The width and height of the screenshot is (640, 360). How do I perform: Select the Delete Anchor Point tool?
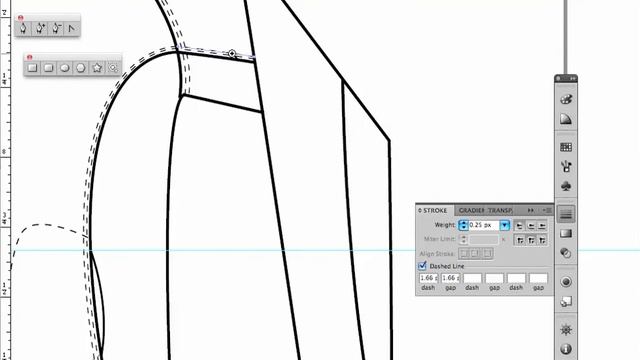click(56, 29)
